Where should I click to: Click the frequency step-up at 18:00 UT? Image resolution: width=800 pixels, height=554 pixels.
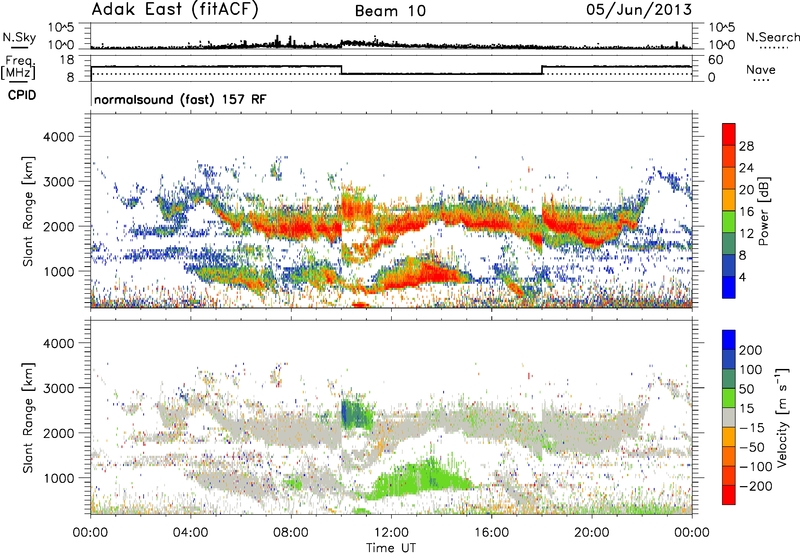point(542,70)
